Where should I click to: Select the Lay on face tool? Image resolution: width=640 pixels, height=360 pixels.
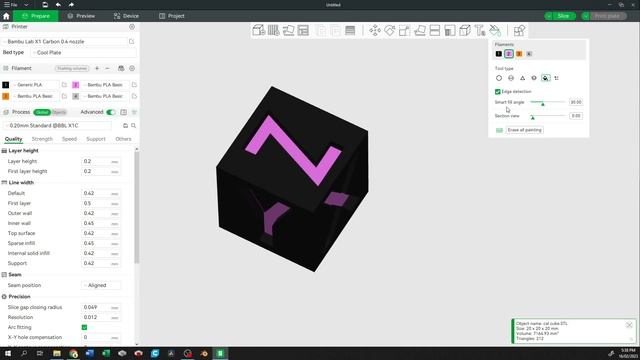[420, 30]
